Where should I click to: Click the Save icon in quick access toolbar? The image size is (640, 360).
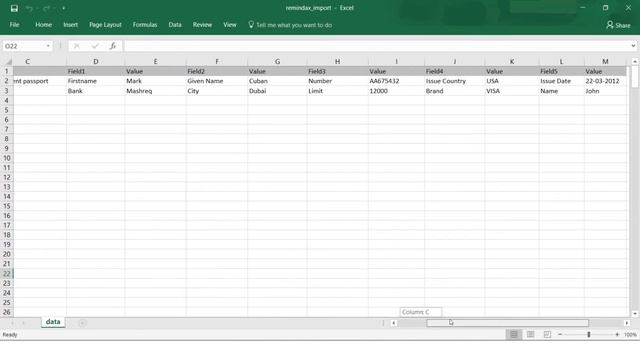point(14,8)
